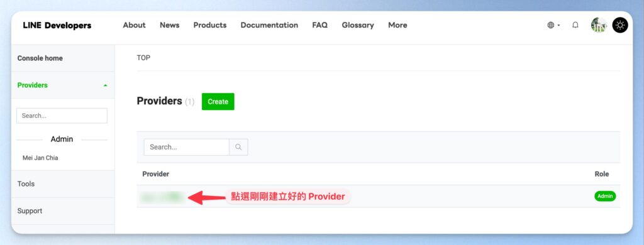Open the News menu item
Screen dimensions: 644x245
click(x=170, y=25)
